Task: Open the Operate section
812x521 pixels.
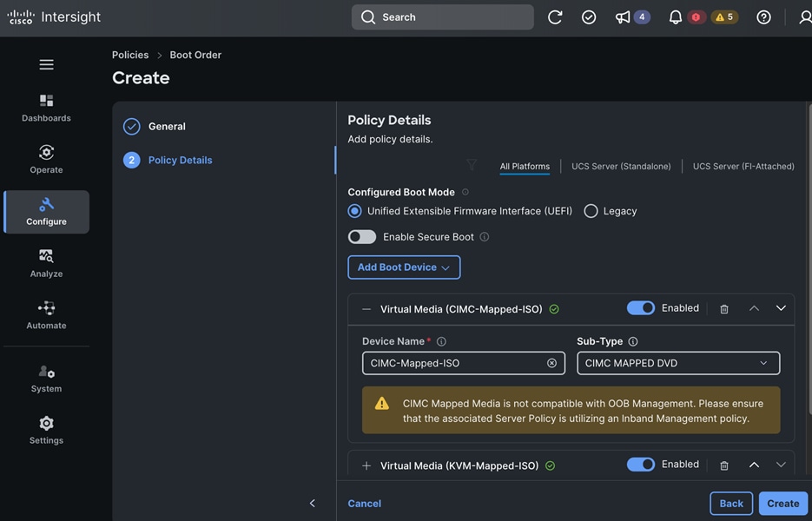Action: 47,160
